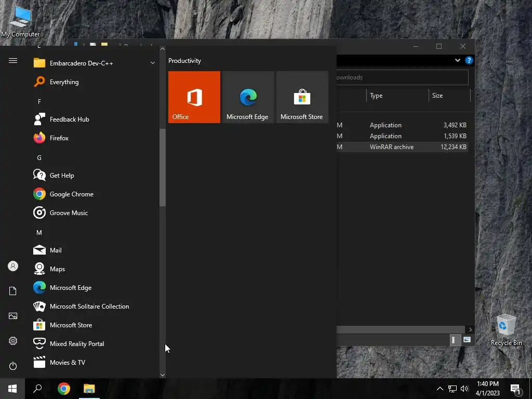
Task: Click the Windows Start button
Action: pos(12,389)
